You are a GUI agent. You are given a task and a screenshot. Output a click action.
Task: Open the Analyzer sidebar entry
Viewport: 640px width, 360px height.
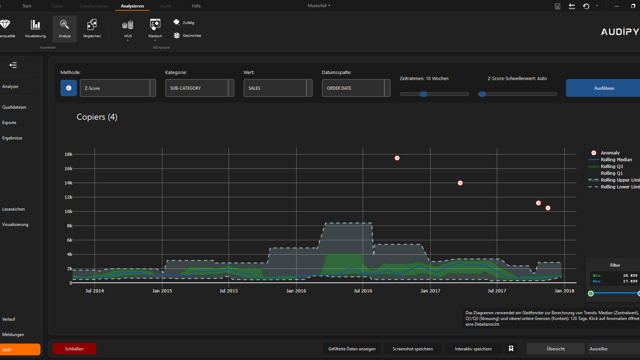[x=10, y=87]
